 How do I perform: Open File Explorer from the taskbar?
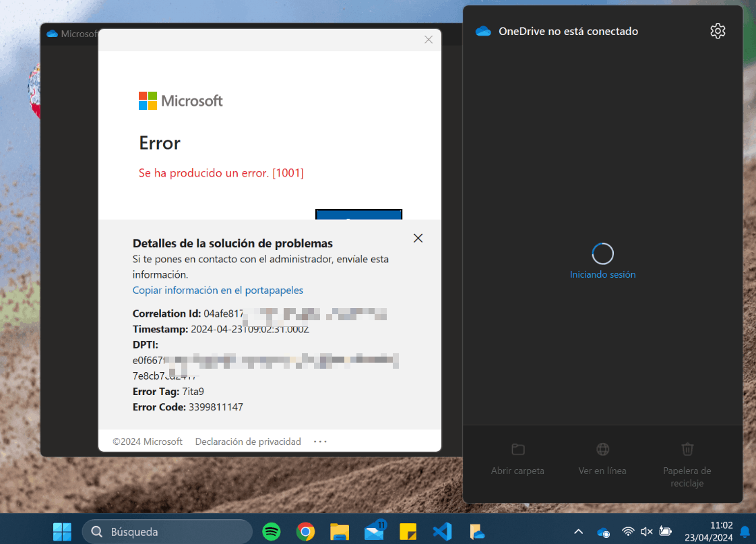click(340, 531)
